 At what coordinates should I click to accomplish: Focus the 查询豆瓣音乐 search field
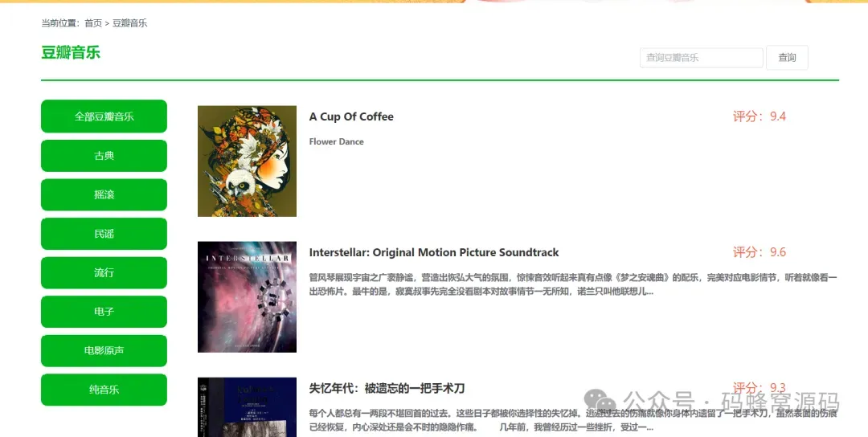point(702,58)
